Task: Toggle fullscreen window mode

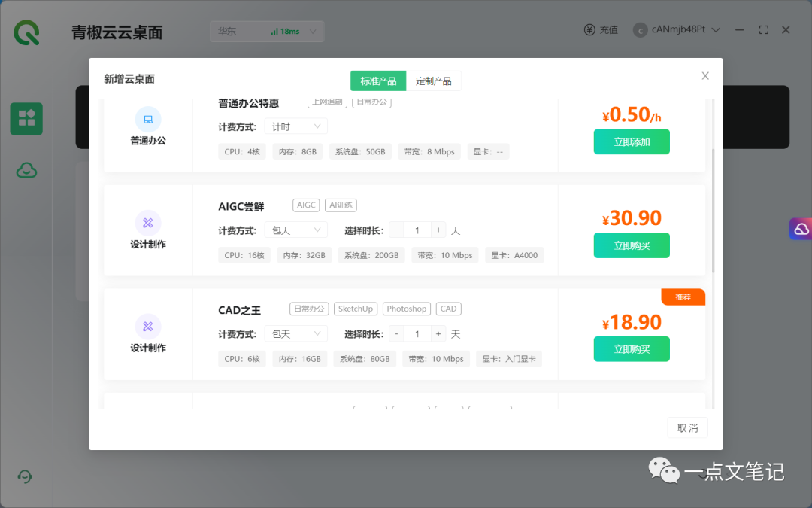Action: point(763,30)
